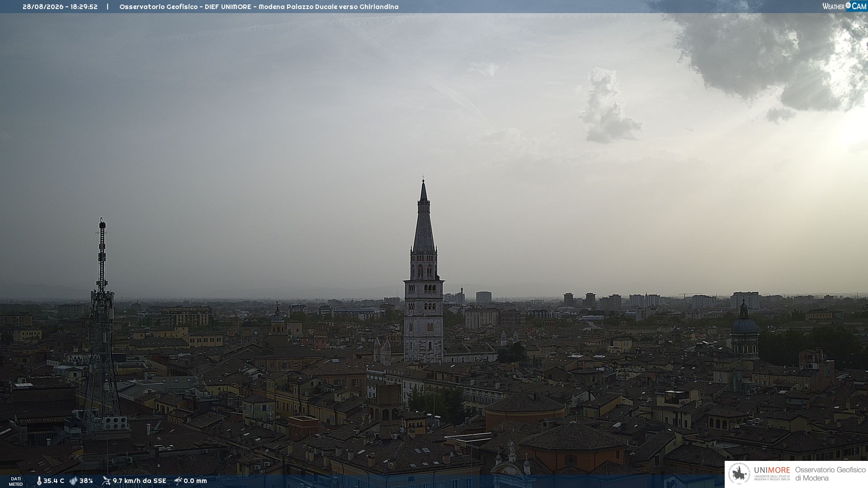Click the Osservatorio Geofisico title text
The height and width of the screenshot is (488, 868).
pos(158,7)
